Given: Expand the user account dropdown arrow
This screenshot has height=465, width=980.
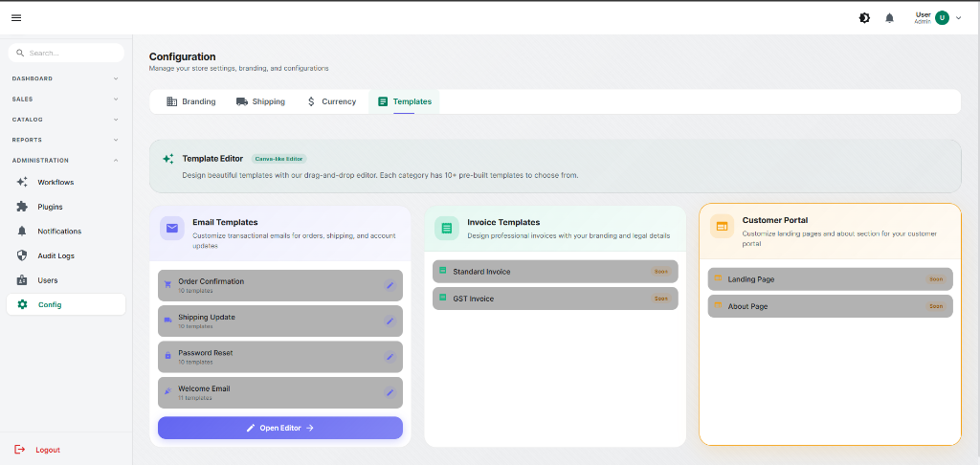Looking at the screenshot, I should tap(958, 18).
